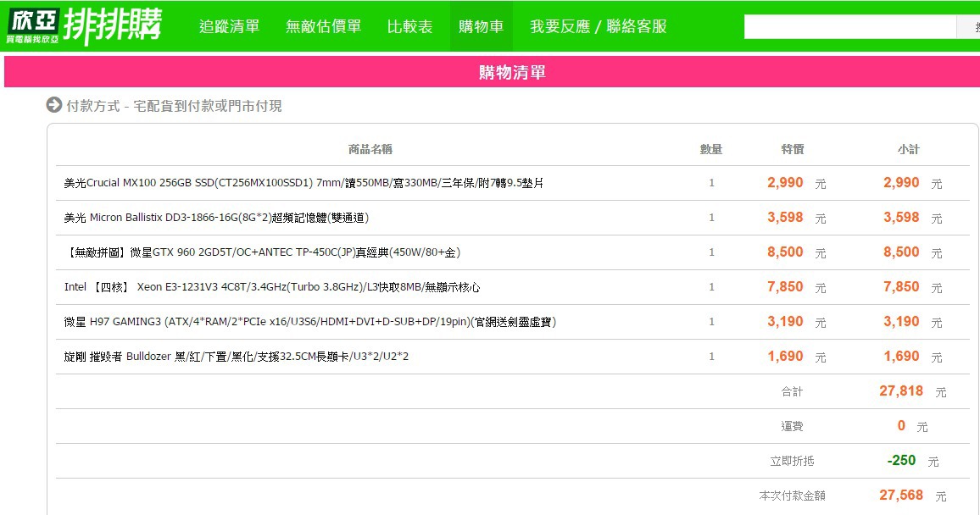Select the 旋剛 摧毀者 Bulldozer product name
This screenshot has width=980, height=515.
coord(237,357)
